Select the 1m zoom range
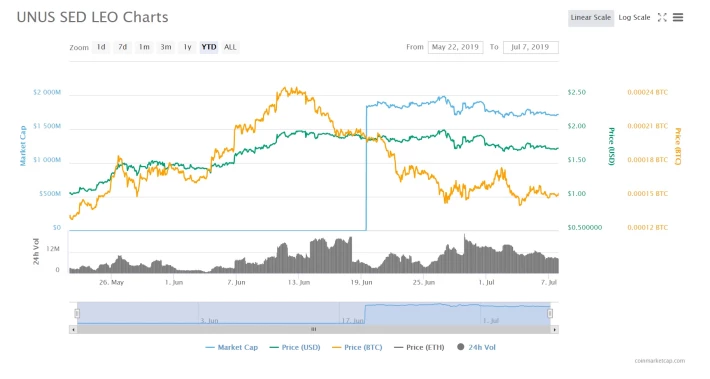The image size is (710, 379). pos(144,47)
